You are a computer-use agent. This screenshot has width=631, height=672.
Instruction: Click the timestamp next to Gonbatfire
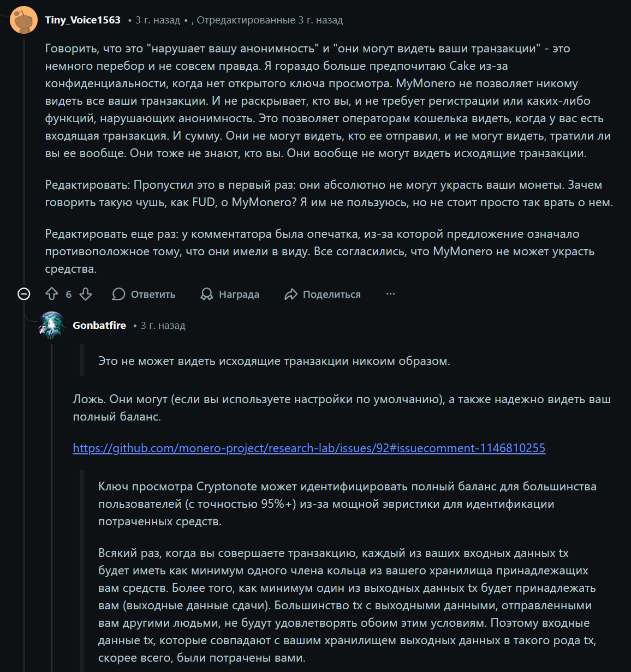click(163, 326)
